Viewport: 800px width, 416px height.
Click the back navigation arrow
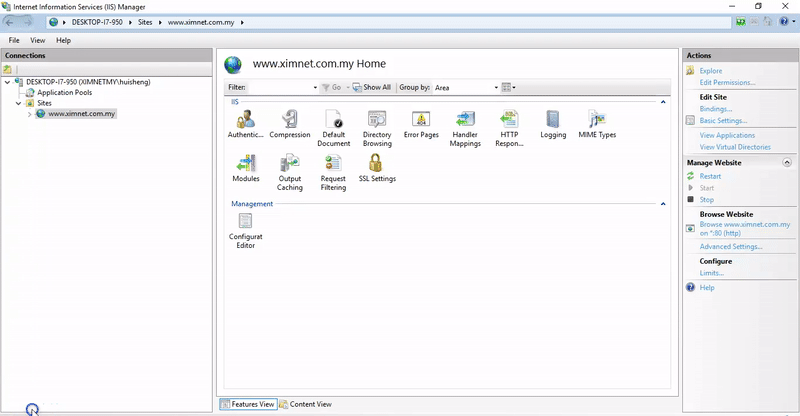9,22
